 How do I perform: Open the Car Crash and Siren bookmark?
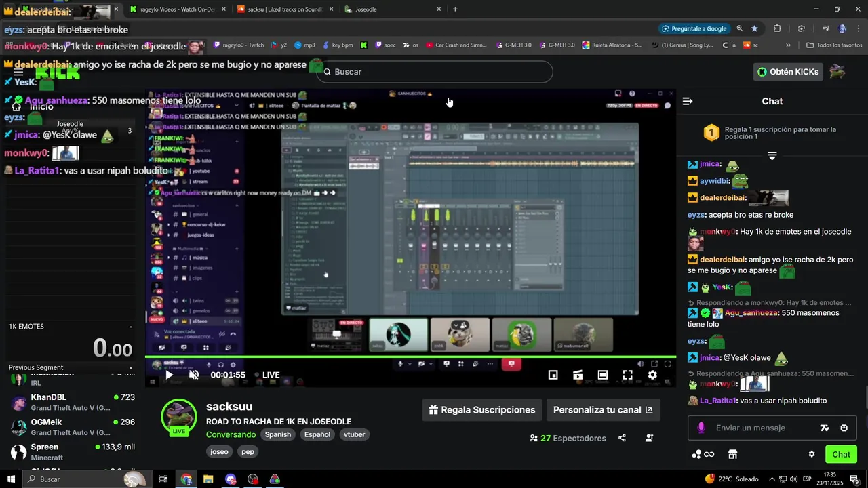(x=456, y=45)
